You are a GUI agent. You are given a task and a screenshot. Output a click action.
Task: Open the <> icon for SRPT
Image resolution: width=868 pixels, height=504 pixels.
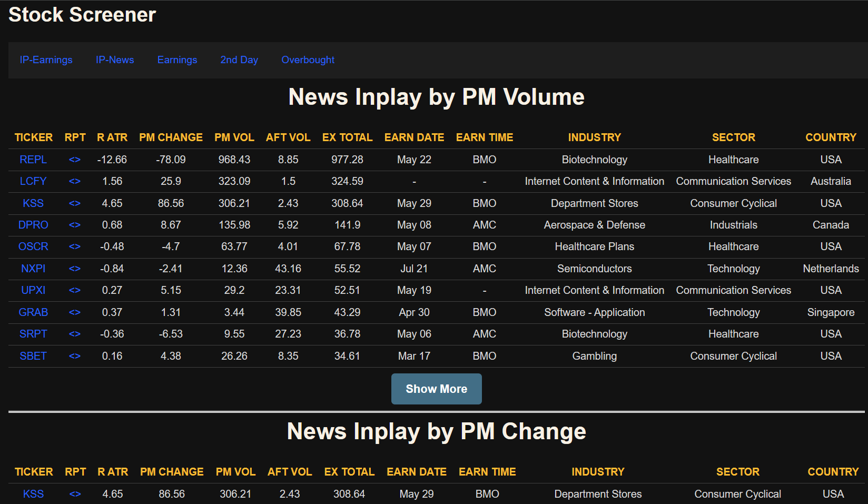point(75,334)
